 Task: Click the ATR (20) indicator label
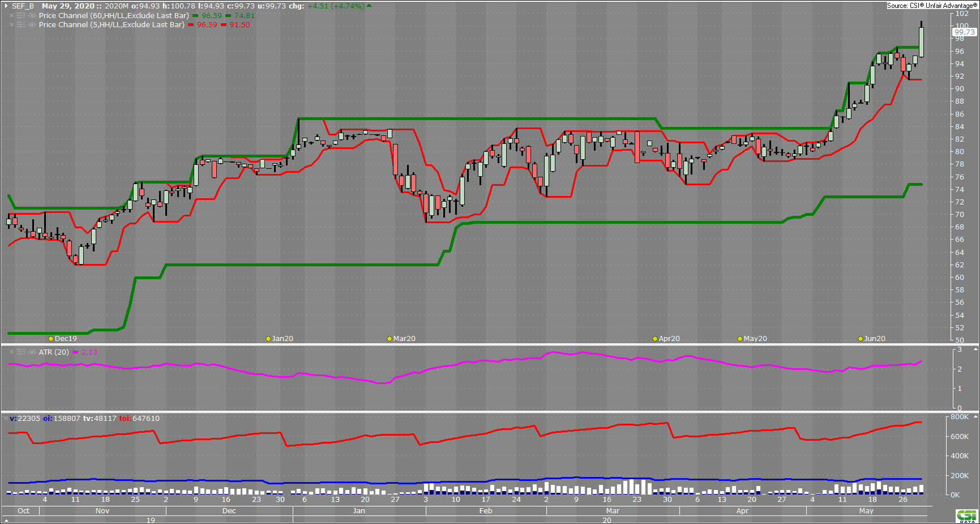54,352
